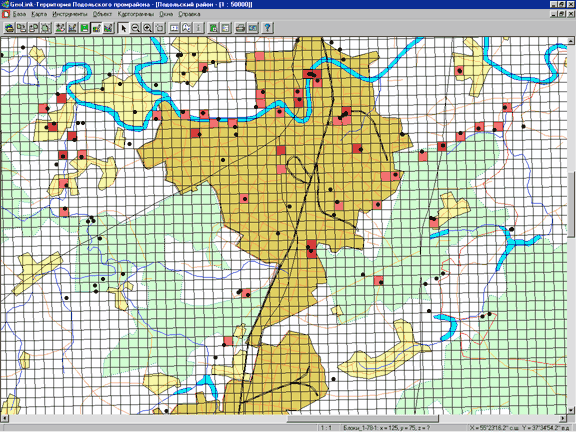Click the vertical scrollbar down arrow
The width and height of the screenshot is (576, 432).
[572, 410]
